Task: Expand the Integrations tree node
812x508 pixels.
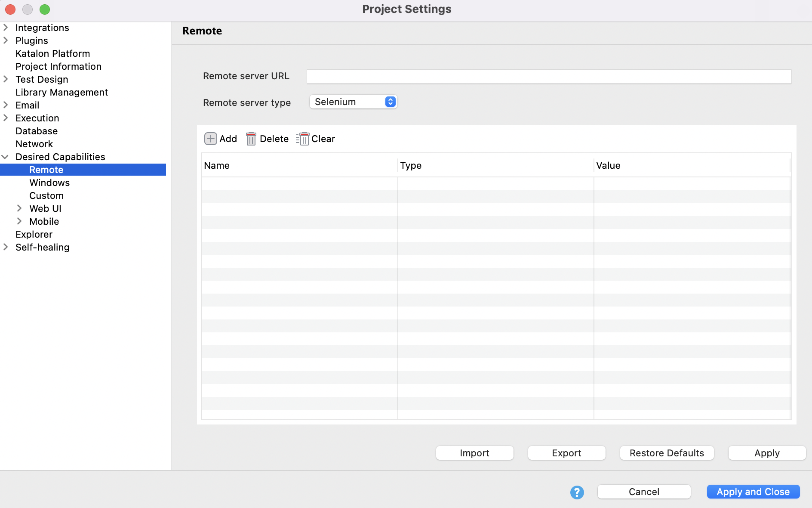Action: pos(6,28)
